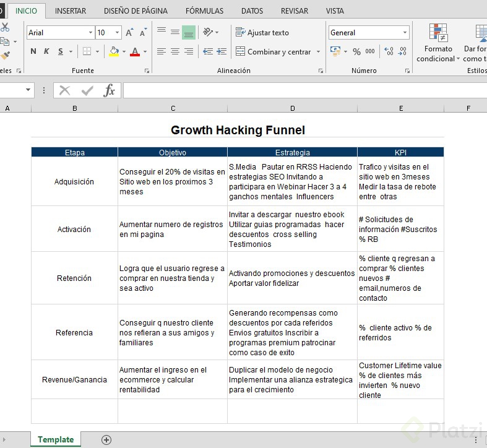Click the insert function fx icon
This screenshot has width=487, height=448.
point(109,91)
